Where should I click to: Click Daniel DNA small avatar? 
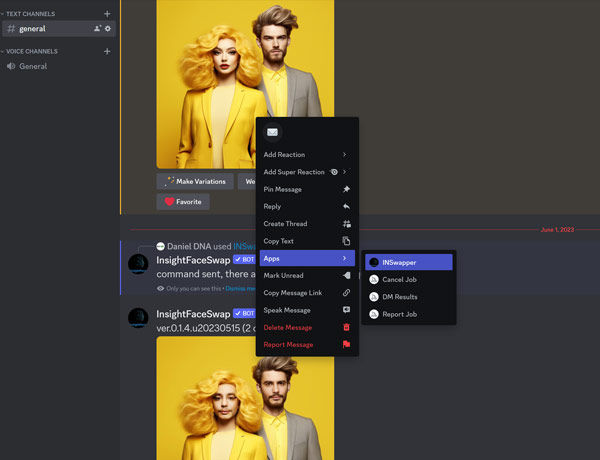[161, 246]
